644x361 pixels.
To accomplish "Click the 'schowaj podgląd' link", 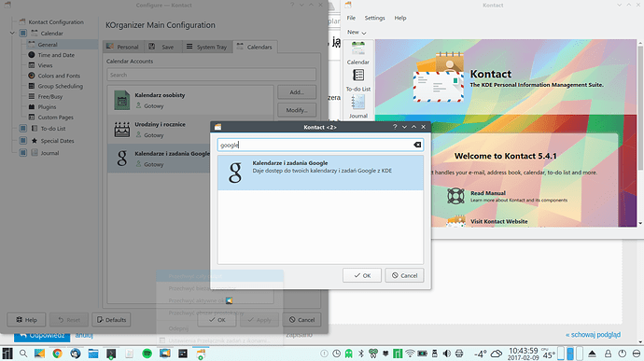I will [593, 335].
